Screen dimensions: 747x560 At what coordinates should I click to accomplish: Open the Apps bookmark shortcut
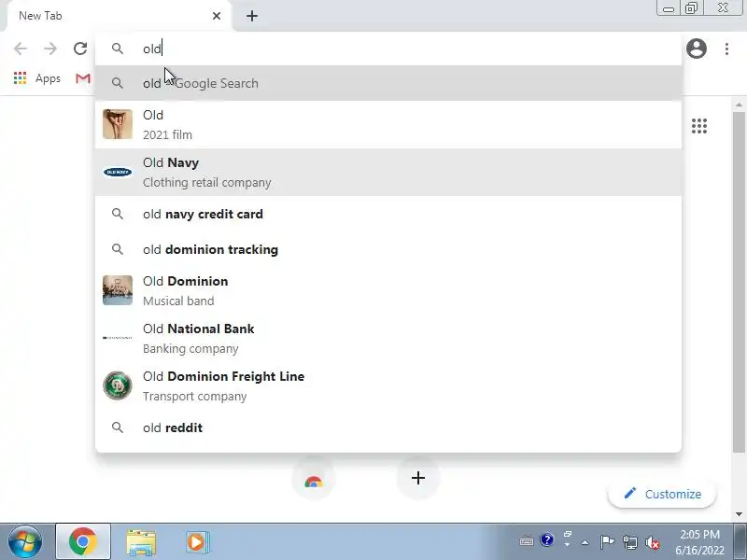[37, 78]
